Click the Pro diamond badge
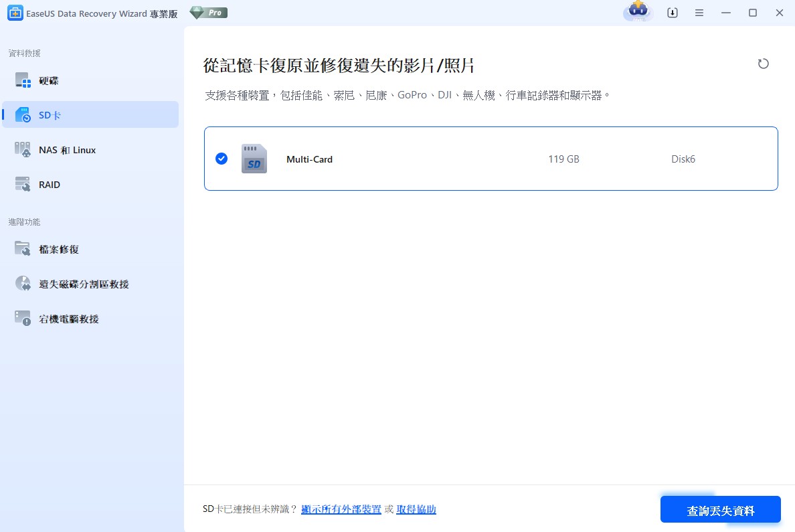This screenshot has height=532, width=795. coord(208,13)
